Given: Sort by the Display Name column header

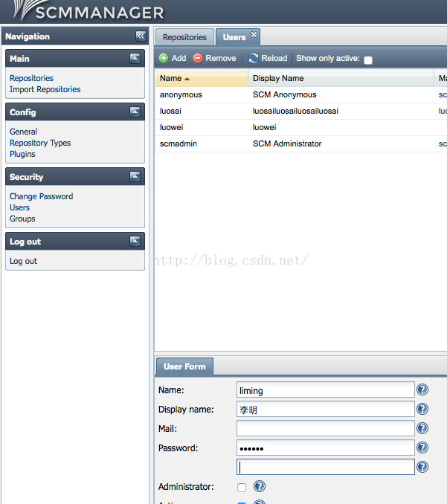Looking at the screenshot, I should pos(341,79).
